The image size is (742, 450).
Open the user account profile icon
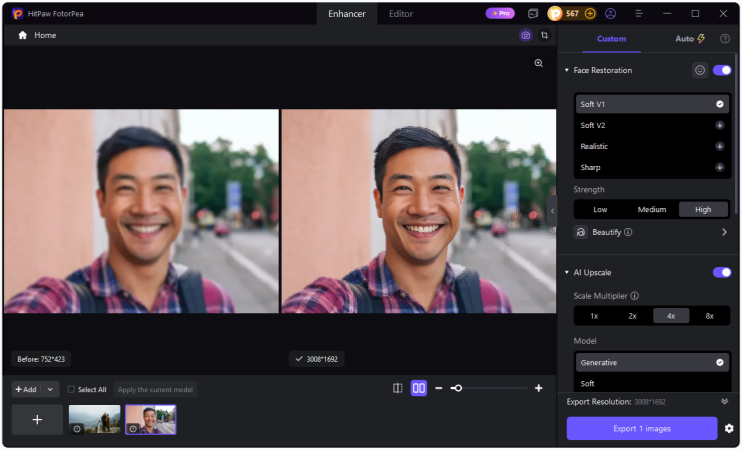(610, 14)
